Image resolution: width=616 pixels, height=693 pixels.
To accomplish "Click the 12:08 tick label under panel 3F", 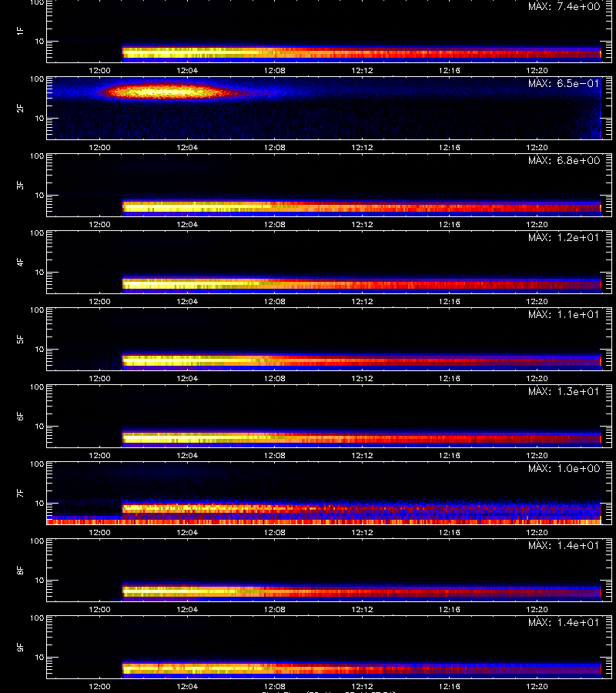I will pyautogui.click(x=274, y=225).
